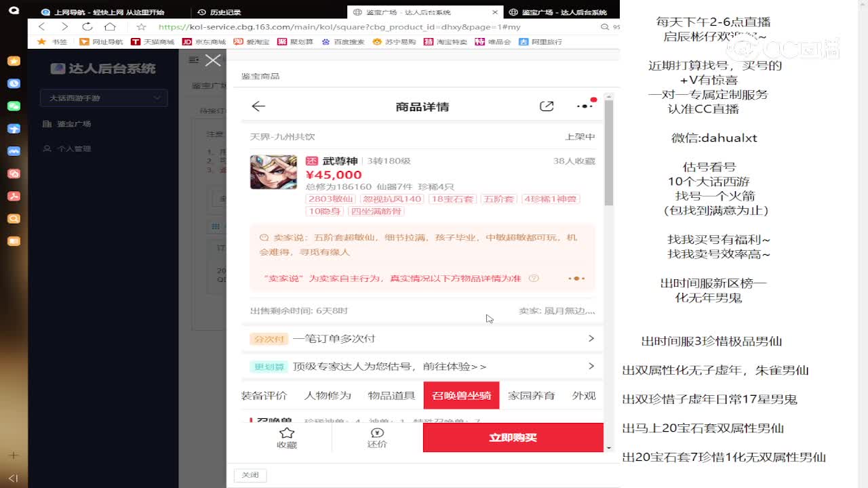Image resolution: width=868 pixels, height=488 pixels.
Task: Click the 顶级专家达人为您估号，前往体验 link
Action: point(390,367)
